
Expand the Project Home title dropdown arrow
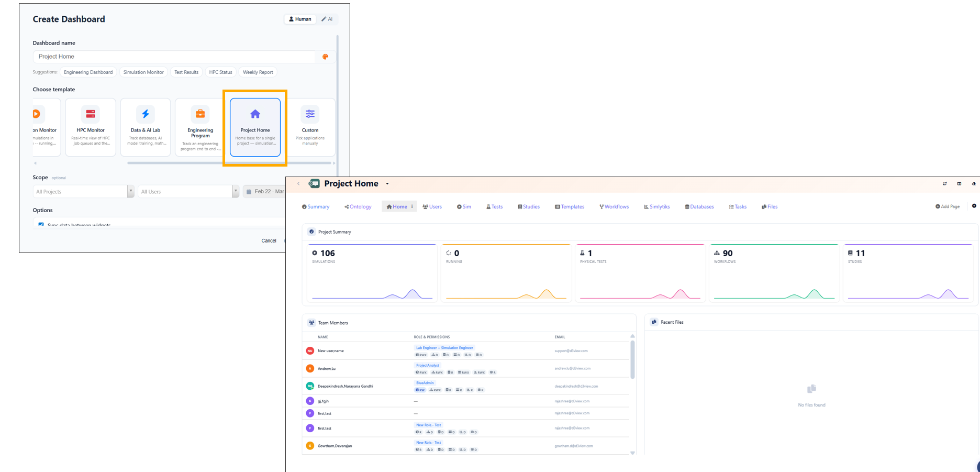pyautogui.click(x=387, y=184)
